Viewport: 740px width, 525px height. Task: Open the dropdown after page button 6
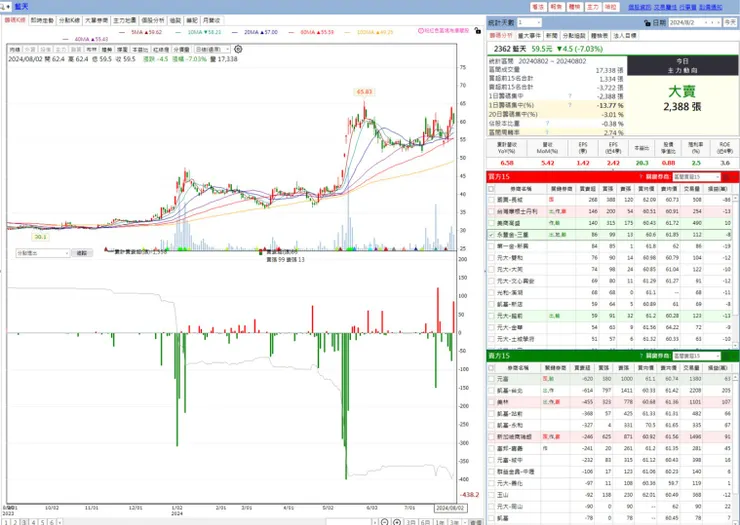[x=59, y=522]
